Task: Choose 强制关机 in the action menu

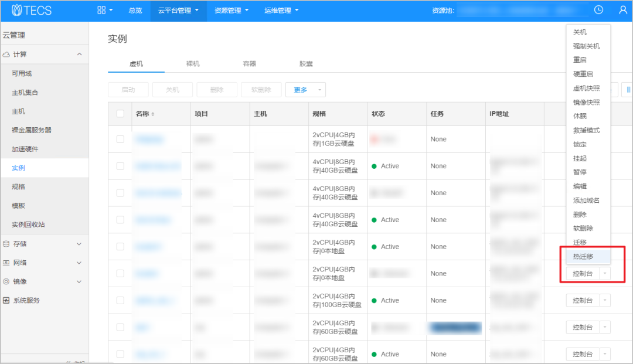Action: pos(586,46)
